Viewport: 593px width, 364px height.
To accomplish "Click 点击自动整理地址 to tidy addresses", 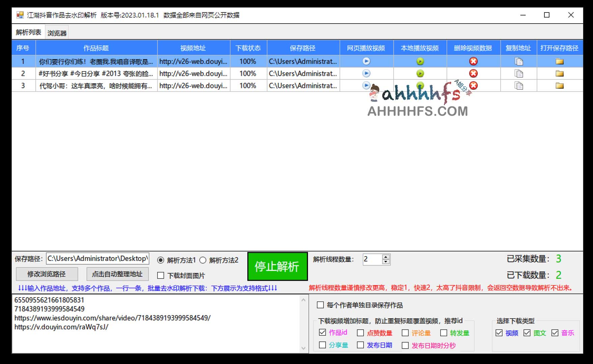I will pyautogui.click(x=117, y=274).
